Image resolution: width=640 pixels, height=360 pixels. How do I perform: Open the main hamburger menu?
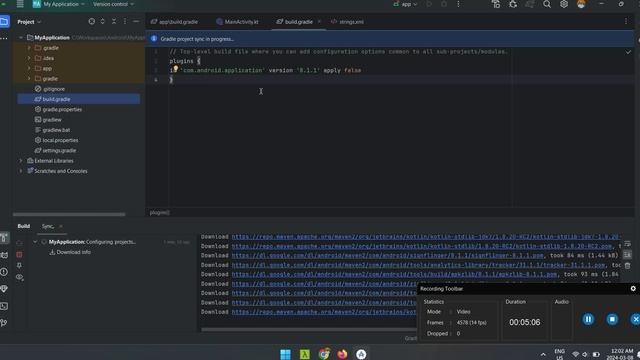tap(20, 4)
